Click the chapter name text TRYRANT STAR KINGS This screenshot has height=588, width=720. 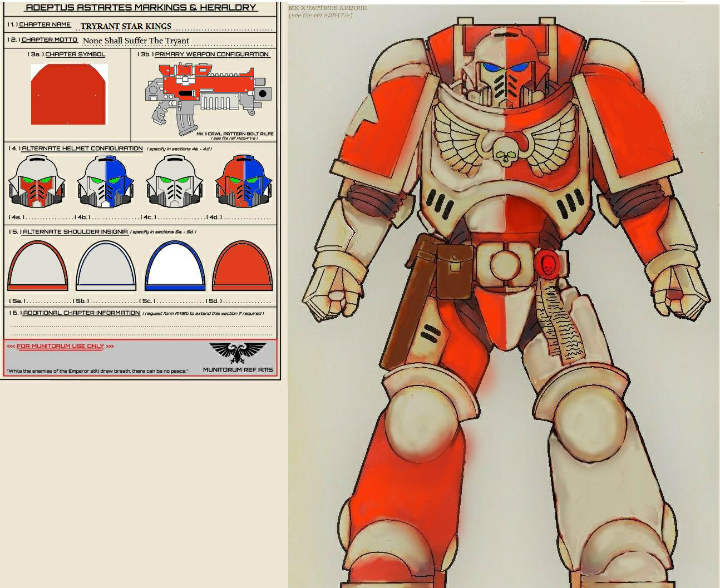pyautogui.click(x=126, y=26)
